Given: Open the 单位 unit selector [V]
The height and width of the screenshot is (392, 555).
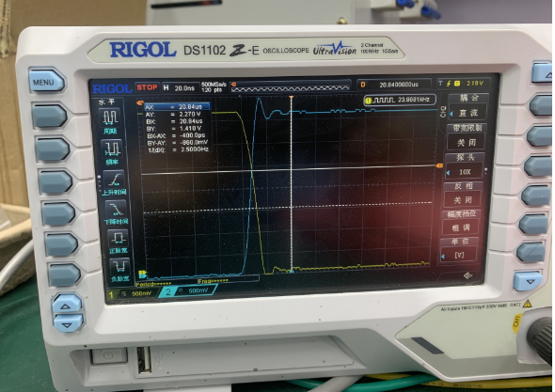Looking at the screenshot, I should pos(458,255).
